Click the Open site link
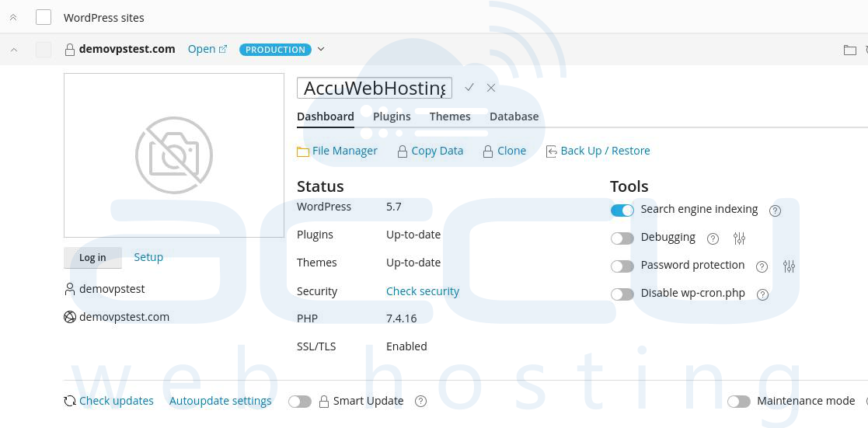Image resolution: width=868 pixels, height=428 pixels. 201,49
